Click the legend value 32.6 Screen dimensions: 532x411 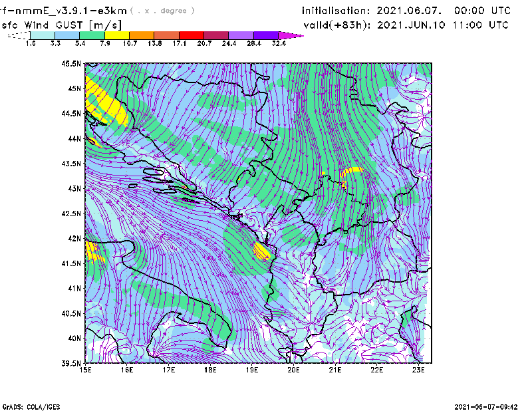(x=279, y=43)
